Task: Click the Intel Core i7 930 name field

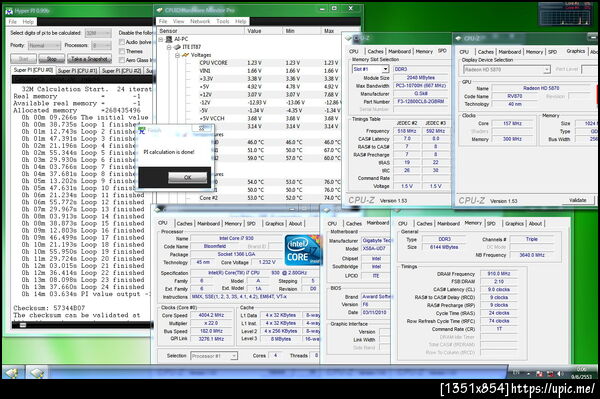Action: tap(236, 238)
